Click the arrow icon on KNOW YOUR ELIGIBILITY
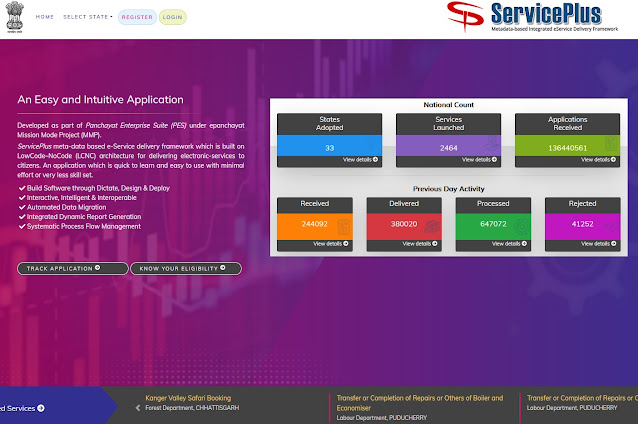This screenshot has width=638, height=424. [x=223, y=268]
